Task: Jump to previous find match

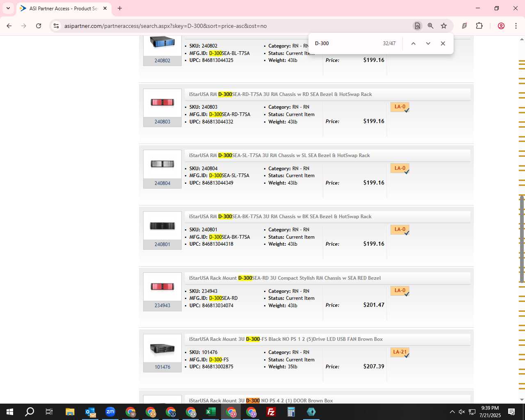Action: point(413,43)
